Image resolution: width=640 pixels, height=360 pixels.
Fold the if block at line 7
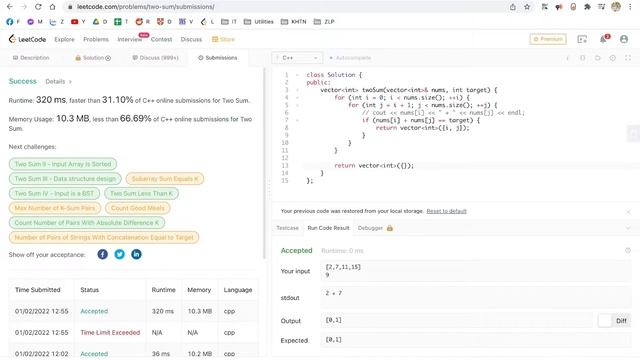pos(298,120)
